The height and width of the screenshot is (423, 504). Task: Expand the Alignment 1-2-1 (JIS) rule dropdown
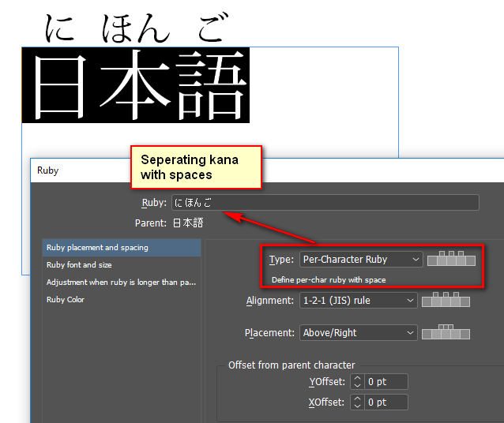358,301
